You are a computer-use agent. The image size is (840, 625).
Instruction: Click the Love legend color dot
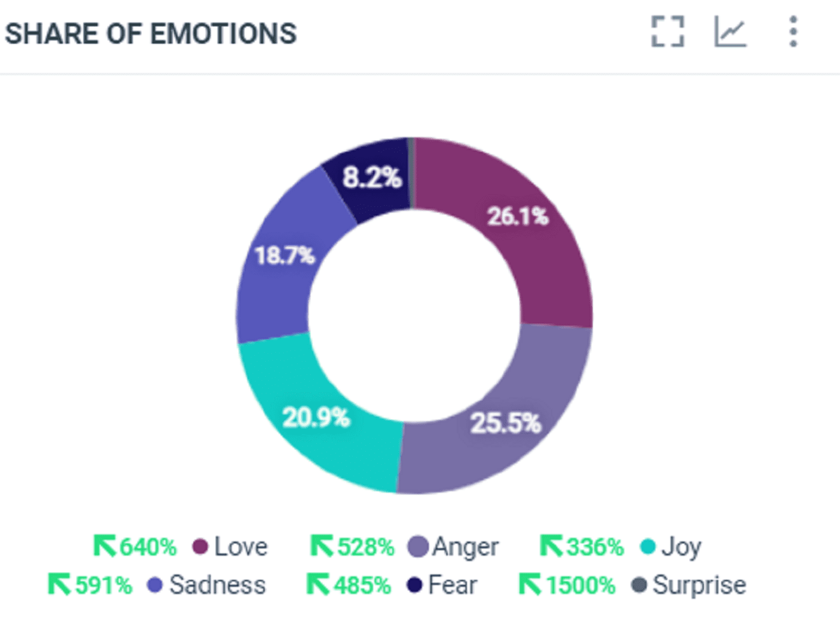pos(200,547)
